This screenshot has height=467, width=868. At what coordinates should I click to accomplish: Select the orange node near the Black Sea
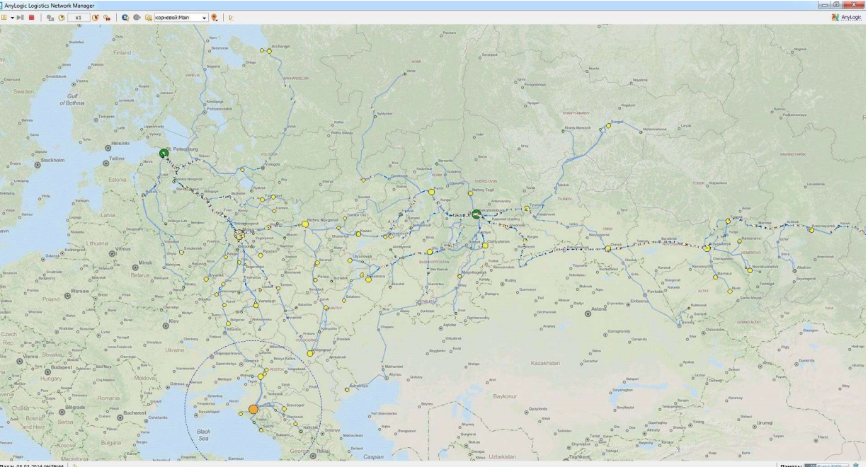pos(254,408)
